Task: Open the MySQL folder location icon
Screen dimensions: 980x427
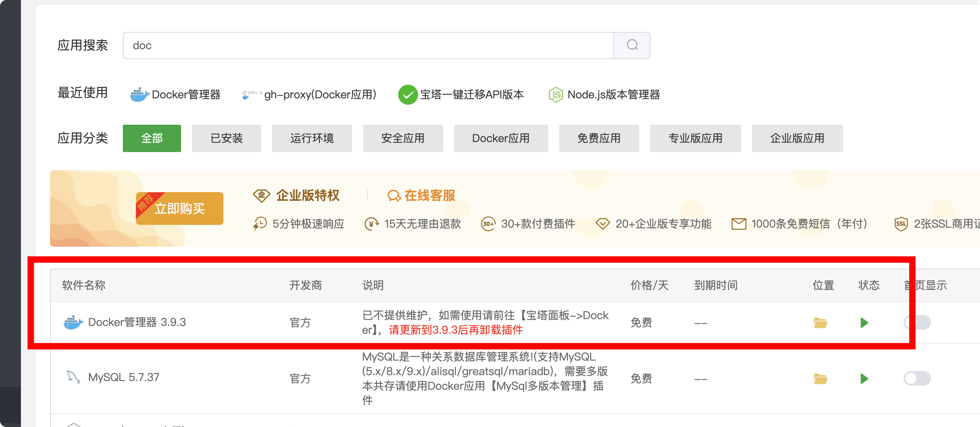Action: click(820, 379)
